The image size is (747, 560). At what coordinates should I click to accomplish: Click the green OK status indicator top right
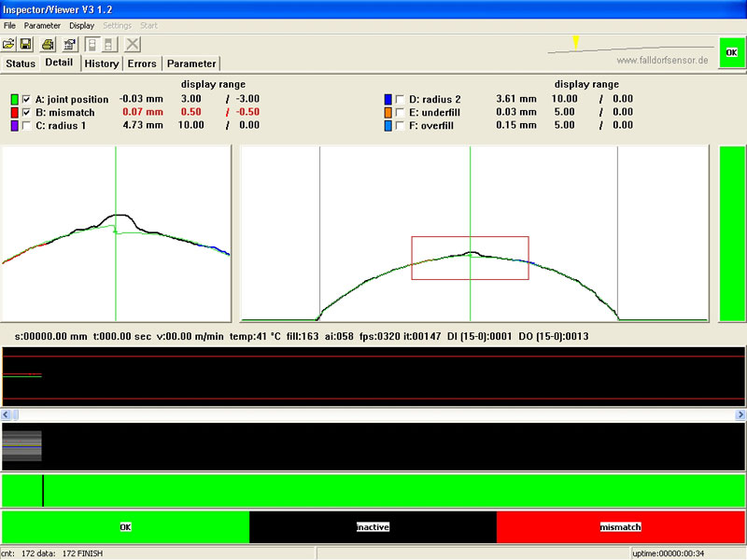click(731, 52)
